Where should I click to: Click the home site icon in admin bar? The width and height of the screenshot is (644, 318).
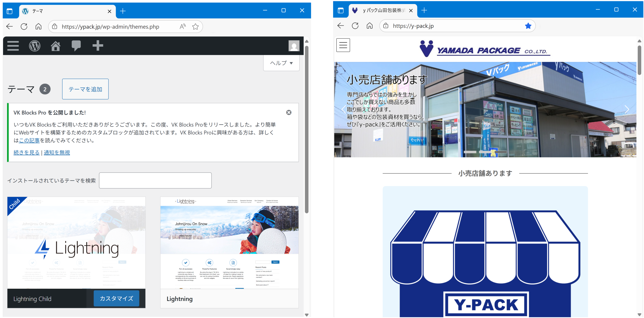tap(56, 46)
